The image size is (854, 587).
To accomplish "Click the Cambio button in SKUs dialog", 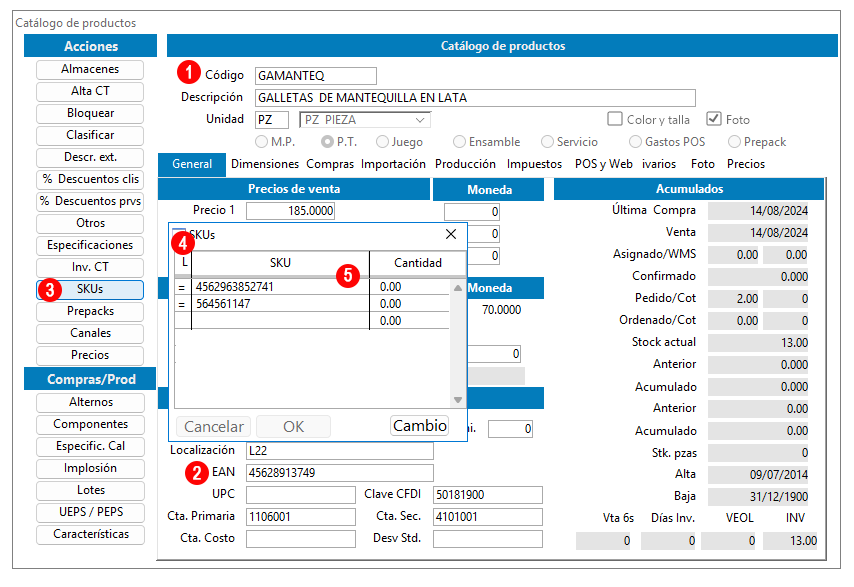I will (419, 425).
